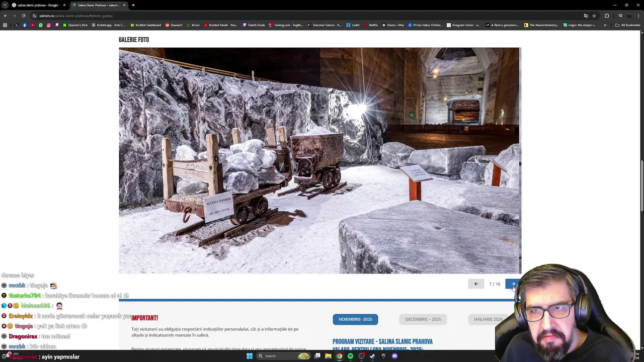Open Spotify from the taskbar
Screen dimensions: 644x362
click(350, 356)
